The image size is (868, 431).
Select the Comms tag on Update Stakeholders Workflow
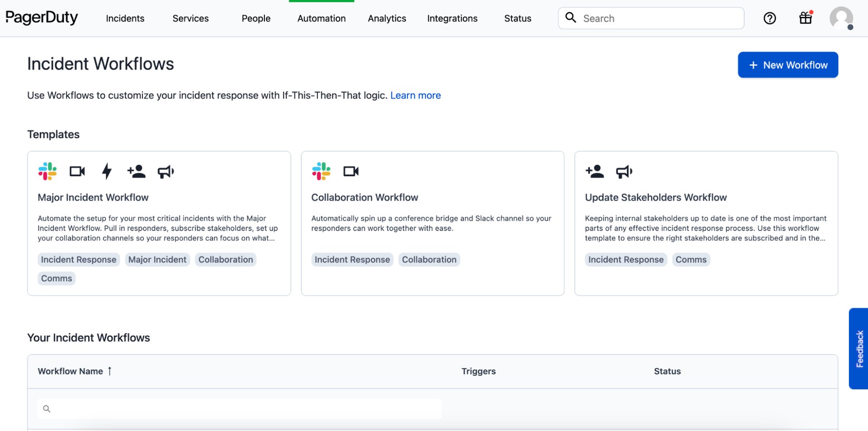[691, 259]
